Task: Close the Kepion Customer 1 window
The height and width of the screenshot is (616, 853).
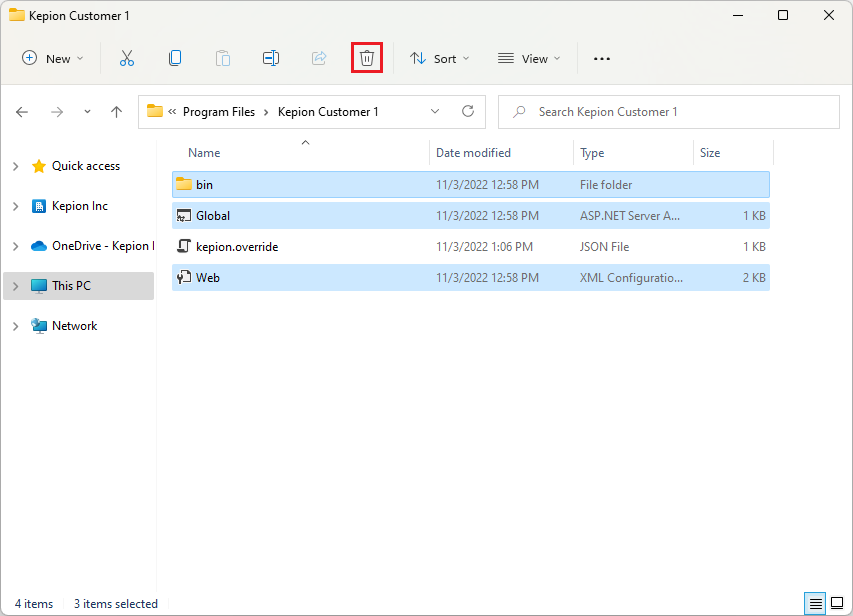Action: (x=829, y=15)
